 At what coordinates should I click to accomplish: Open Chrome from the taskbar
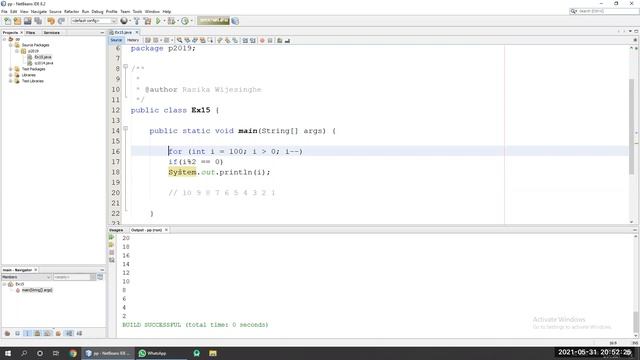click(x=73, y=353)
